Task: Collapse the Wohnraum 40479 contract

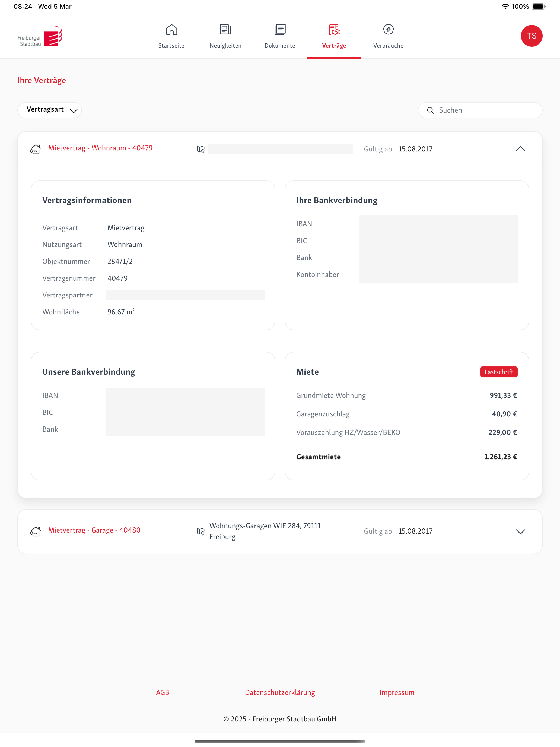Action: click(520, 149)
